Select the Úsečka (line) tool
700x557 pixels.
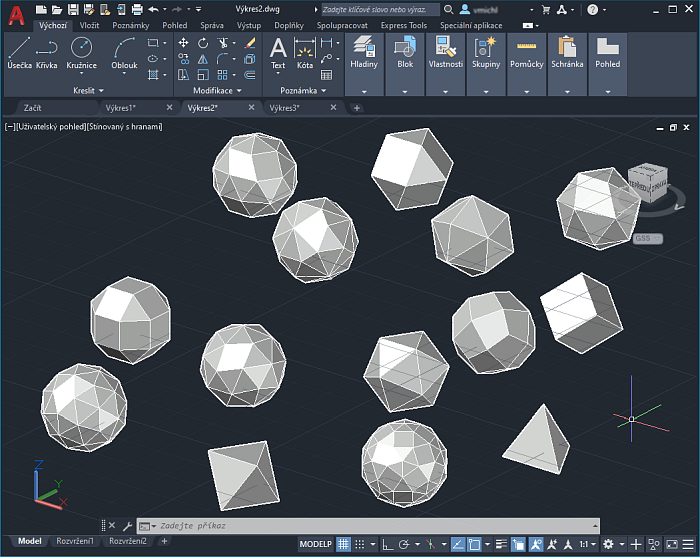point(19,52)
